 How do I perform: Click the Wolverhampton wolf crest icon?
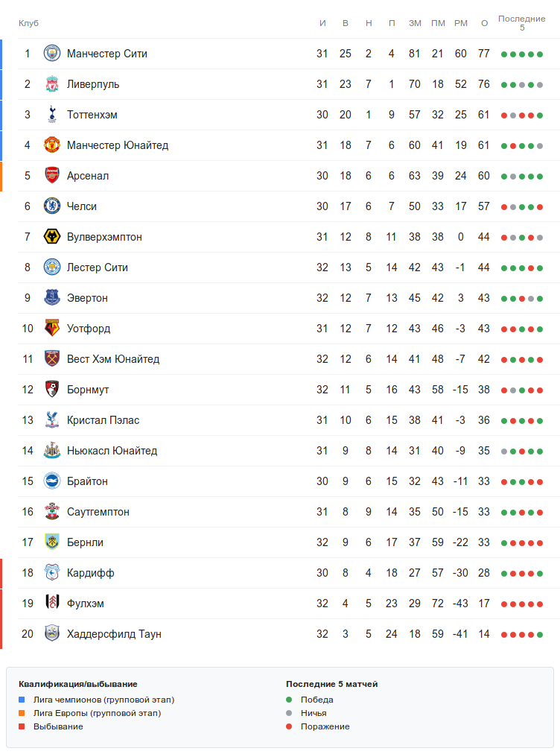[51, 237]
